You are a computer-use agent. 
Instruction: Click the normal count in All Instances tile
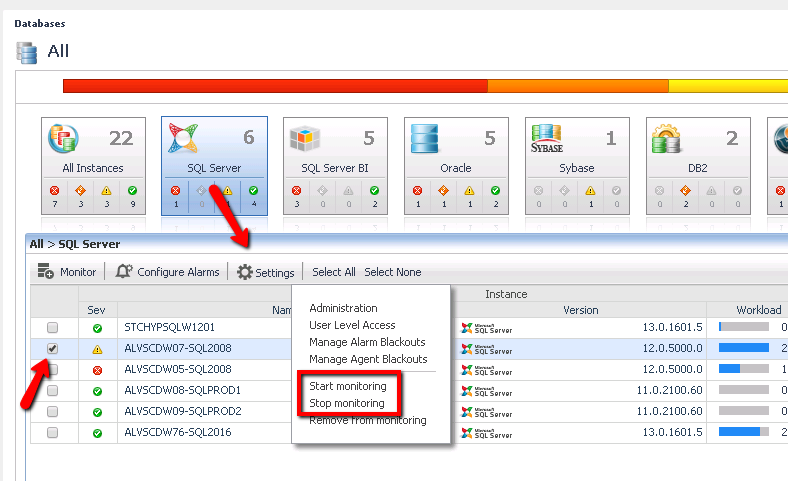(x=133, y=204)
